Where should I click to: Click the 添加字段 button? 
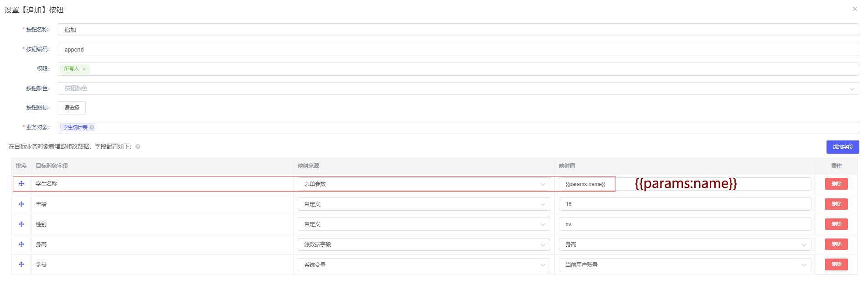click(x=842, y=147)
